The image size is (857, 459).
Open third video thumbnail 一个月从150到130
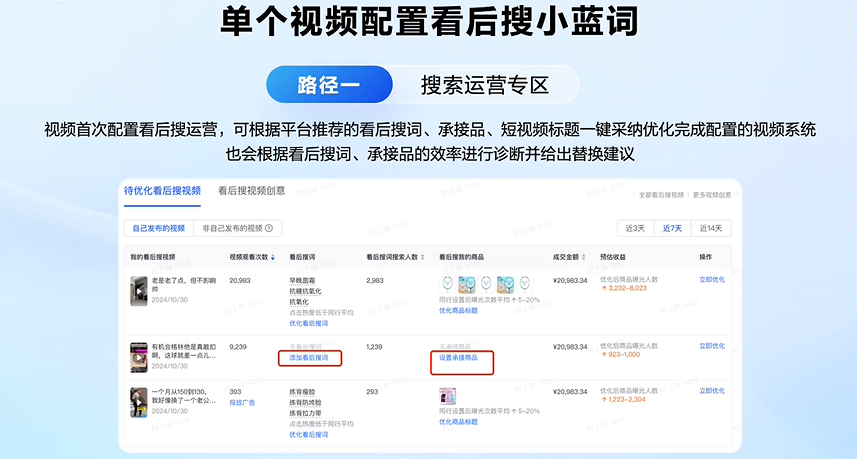coord(138,402)
